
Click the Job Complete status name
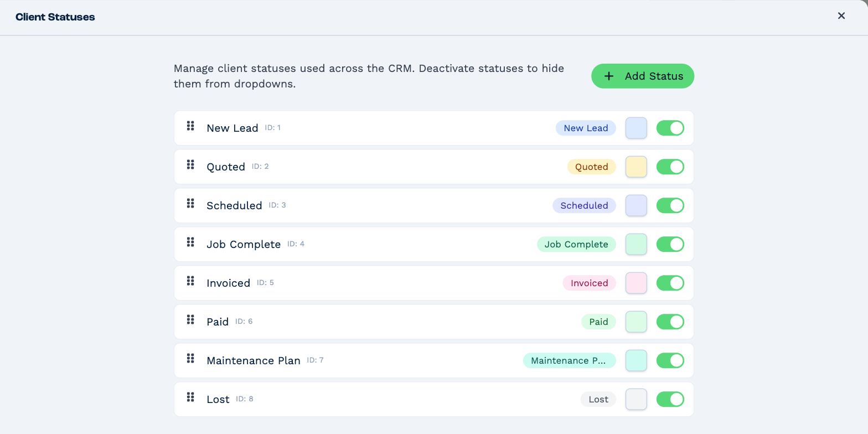tap(244, 244)
